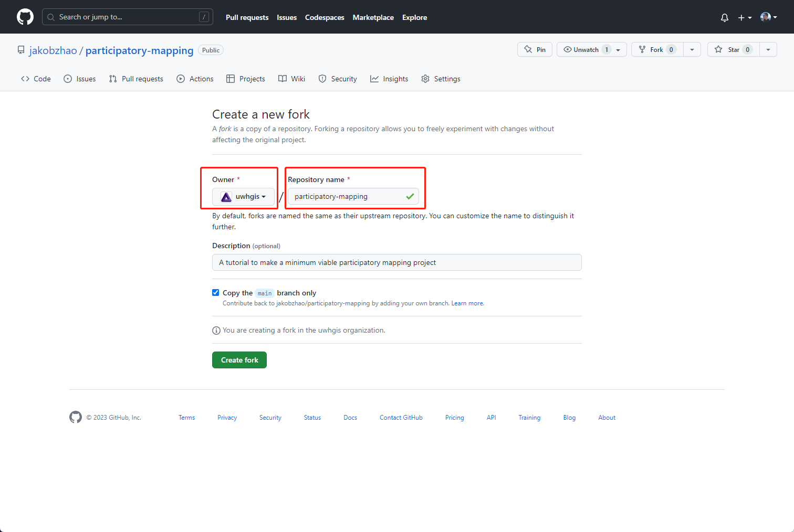This screenshot has width=794, height=532.
Task: Click the Create fork button
Action: 239,360
